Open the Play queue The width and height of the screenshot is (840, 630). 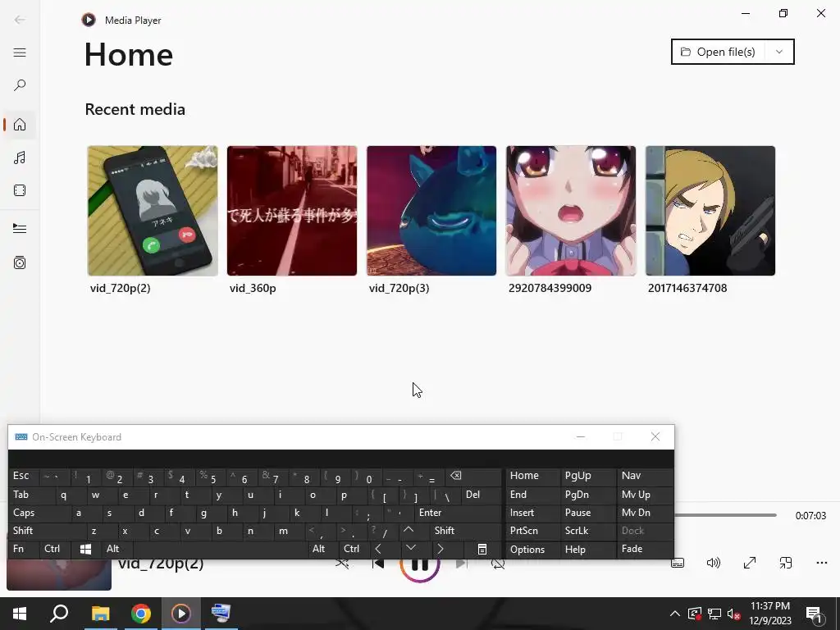20,229
